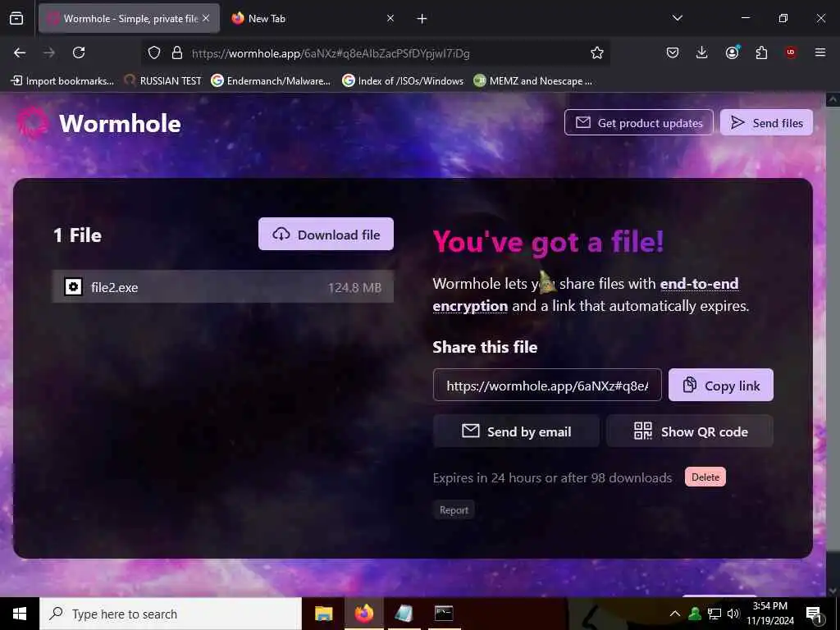Click the page scrollbar down arrow

pyautogui.click(x=833, y=591)
